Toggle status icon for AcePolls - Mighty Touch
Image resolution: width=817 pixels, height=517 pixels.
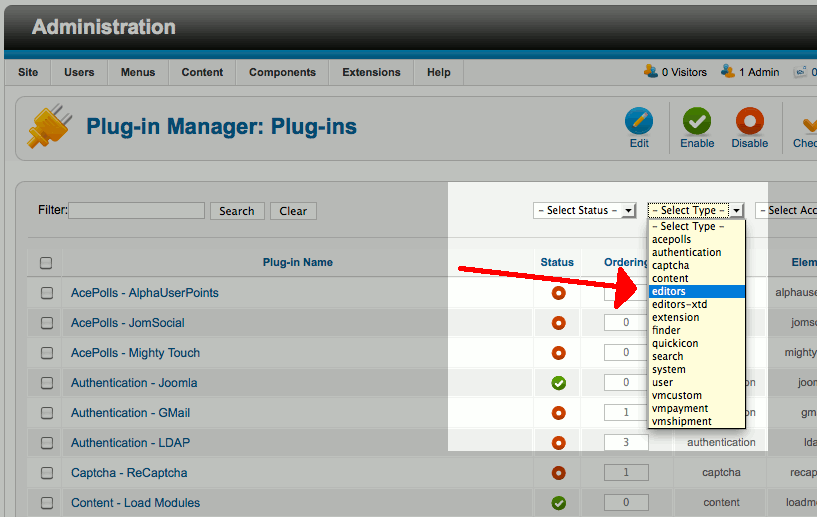click(559, 353)
